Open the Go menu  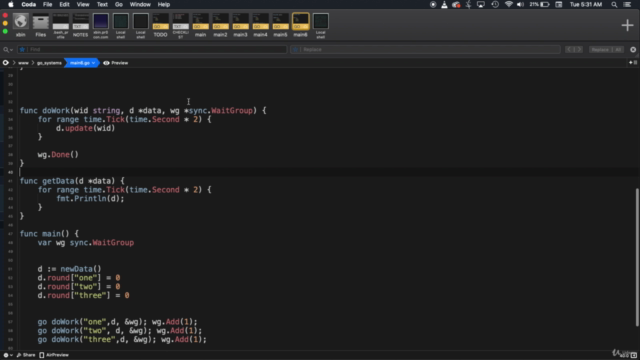point(119,4)
